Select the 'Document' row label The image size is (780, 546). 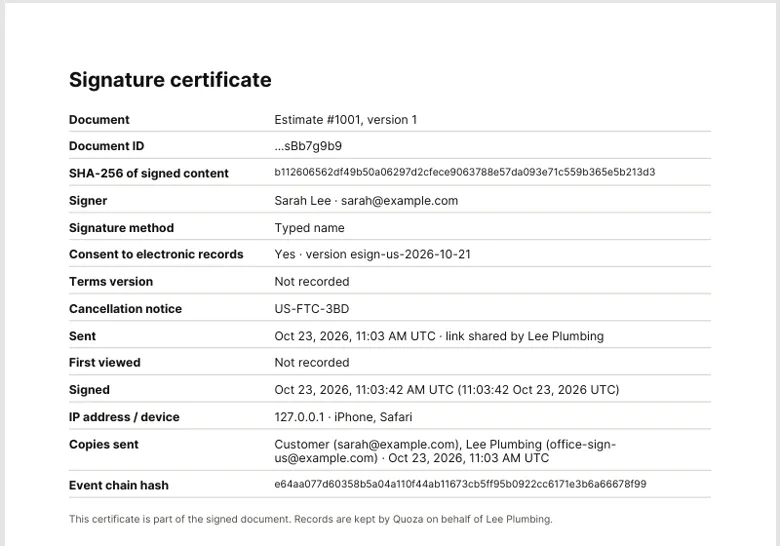[x=99, y=120]
